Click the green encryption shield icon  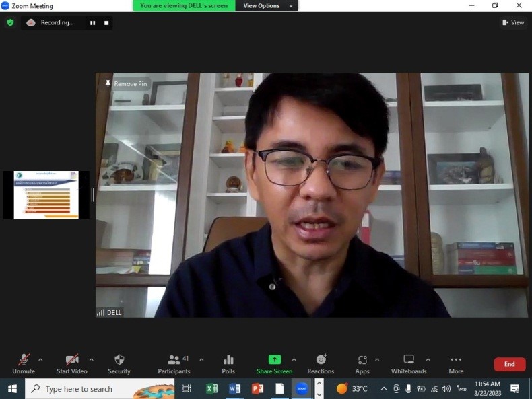click(10, 22)
